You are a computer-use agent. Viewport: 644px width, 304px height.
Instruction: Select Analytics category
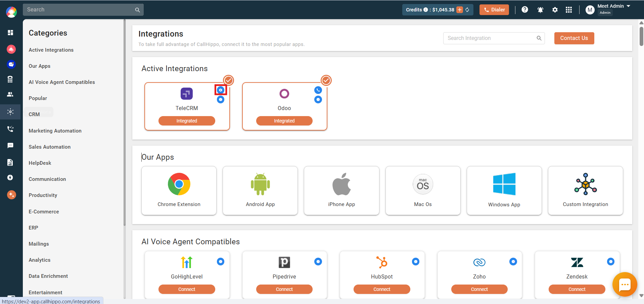40,260
